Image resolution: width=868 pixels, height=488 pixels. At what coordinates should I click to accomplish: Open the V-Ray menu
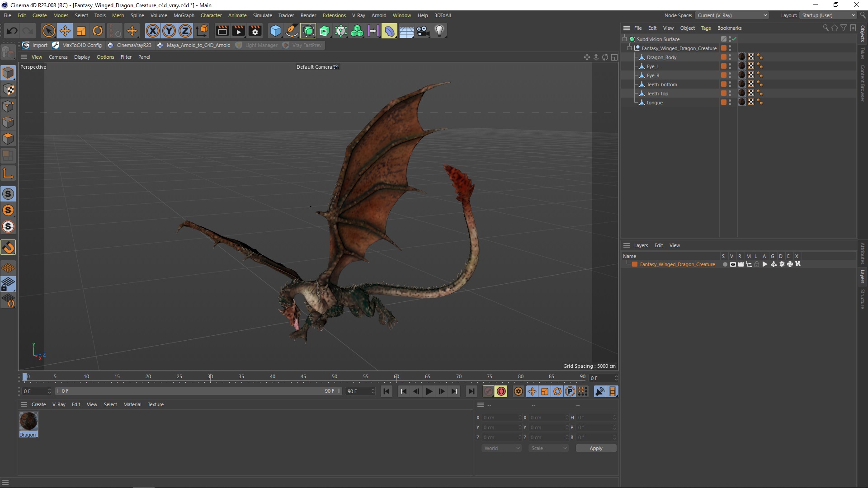pos(359,15)
